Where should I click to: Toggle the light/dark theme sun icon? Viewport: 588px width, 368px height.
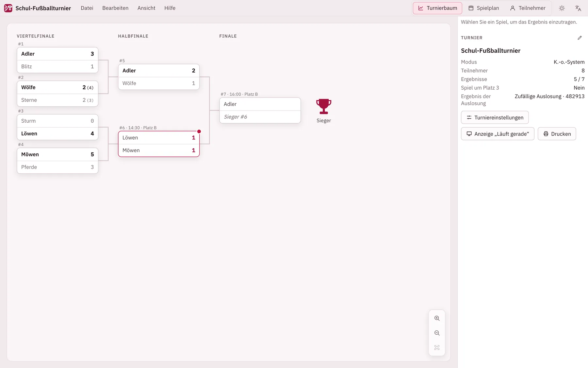tap(562, 8)
